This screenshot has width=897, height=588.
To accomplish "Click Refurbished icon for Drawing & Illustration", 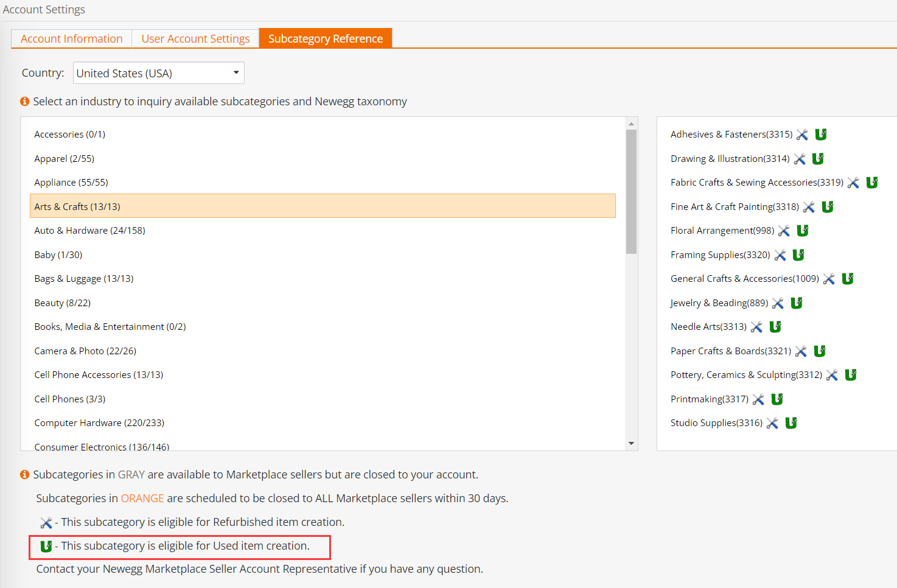I will point(800,159).
